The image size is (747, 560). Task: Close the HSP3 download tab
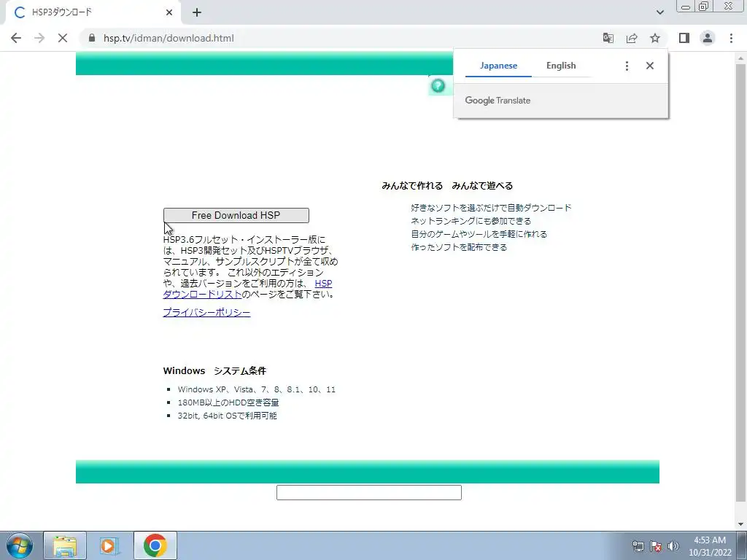tap(169, 12)
